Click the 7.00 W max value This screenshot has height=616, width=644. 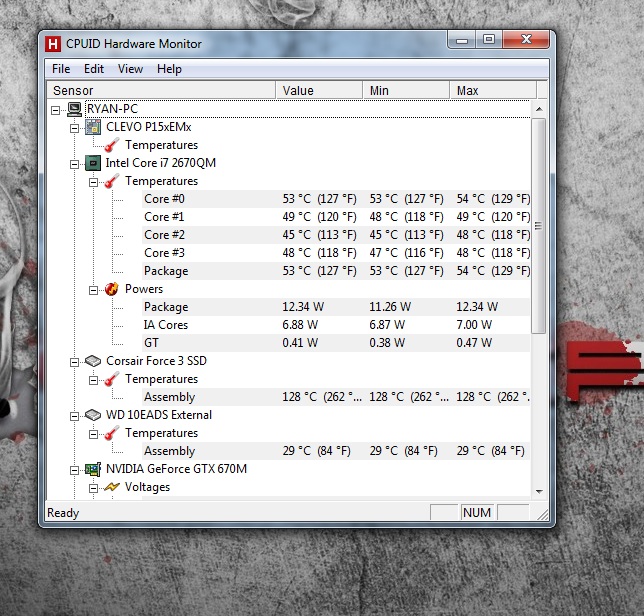pos(474,325)
